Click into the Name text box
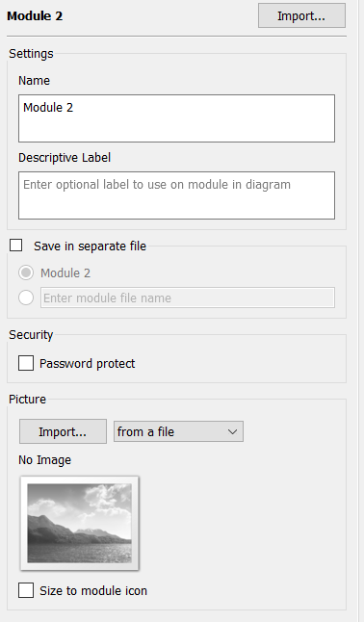Image resolution: width=364 pixels, height=622 pixels. (176, 118)
